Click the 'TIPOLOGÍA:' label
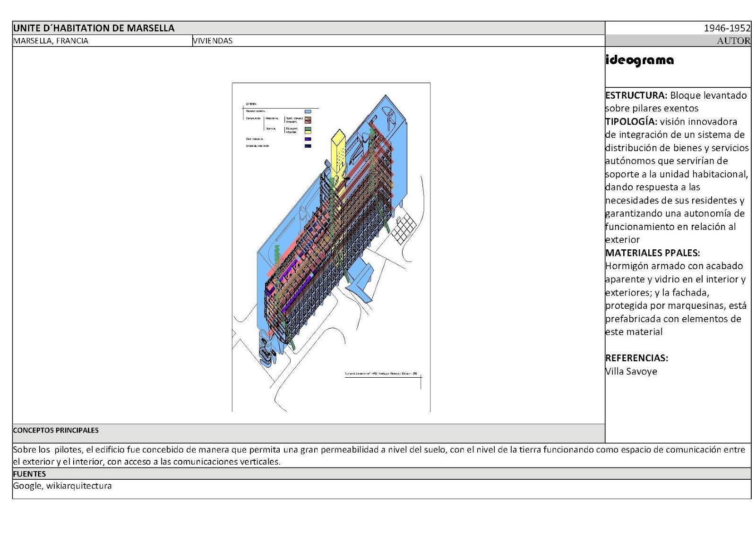 point(631,121)
